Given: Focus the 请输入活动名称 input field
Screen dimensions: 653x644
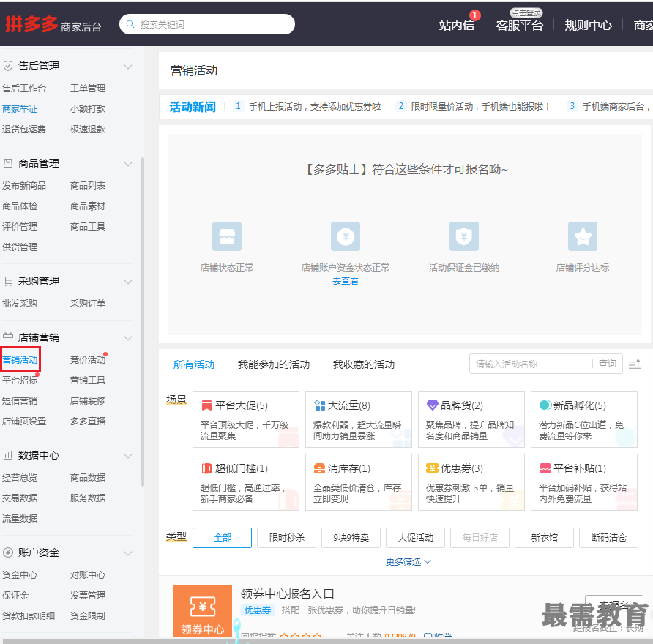Looking at the screenshot, I should pos(531,364).
